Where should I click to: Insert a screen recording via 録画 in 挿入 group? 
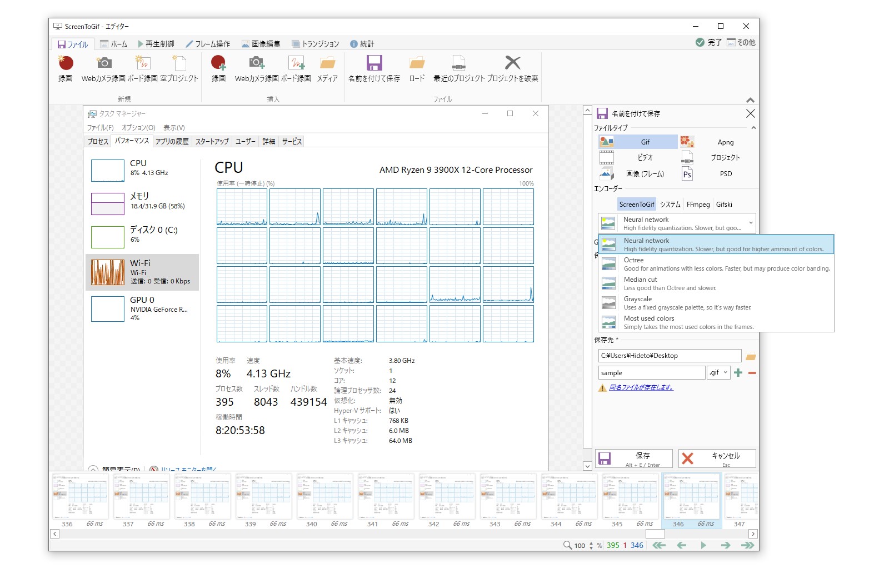(218, 68)
